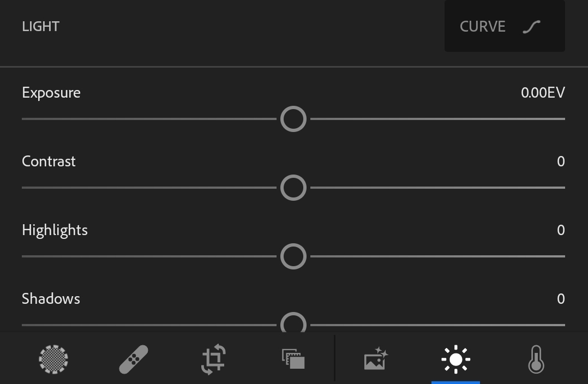Click the Exposure label text

coord(51,93)
